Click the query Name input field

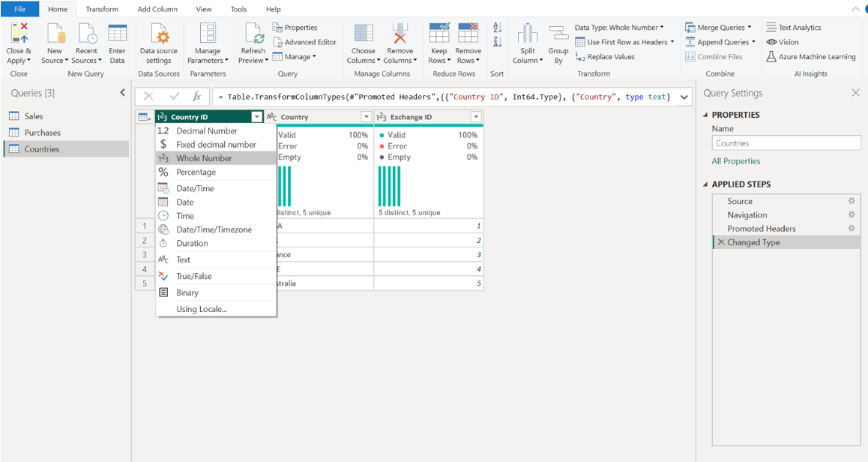(786, 143)
